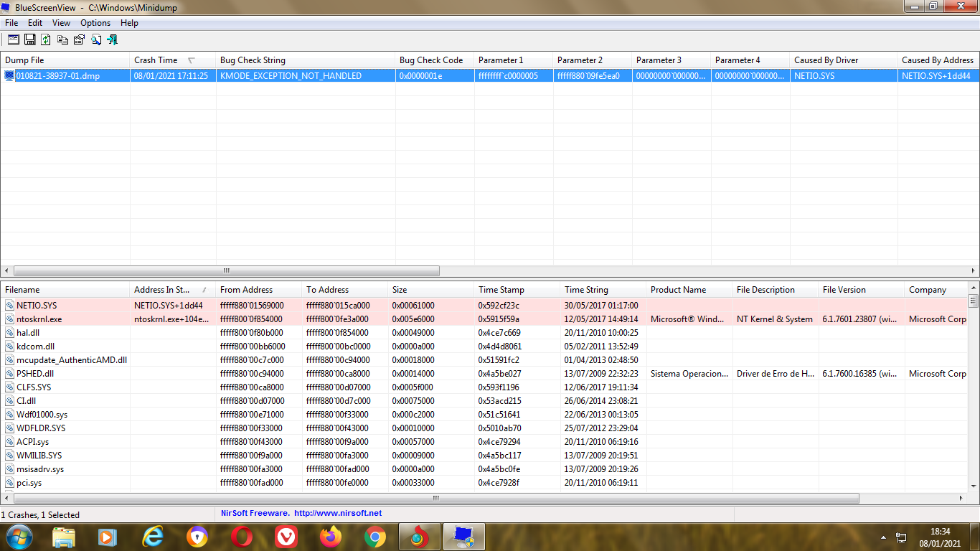Click the Save Selected Items floppy icon
The height and width of the screenshot is (551, 980).
click(x=30, y=39)
